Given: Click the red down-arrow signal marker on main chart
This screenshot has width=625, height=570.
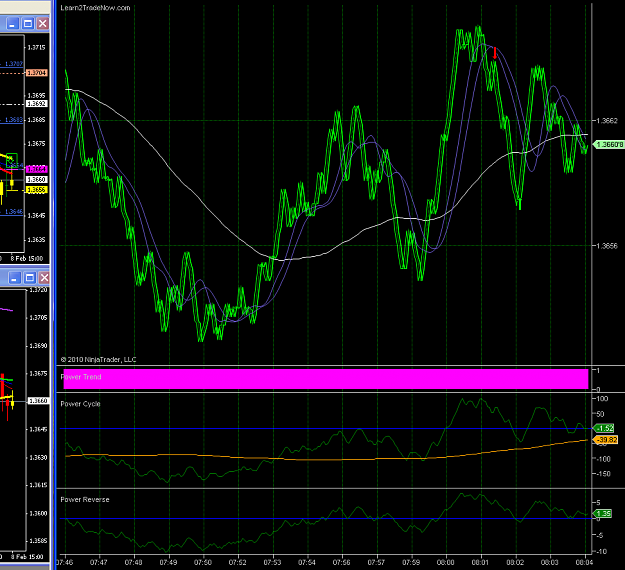Looking at the screenshot, I should click(x=495, y=53).
